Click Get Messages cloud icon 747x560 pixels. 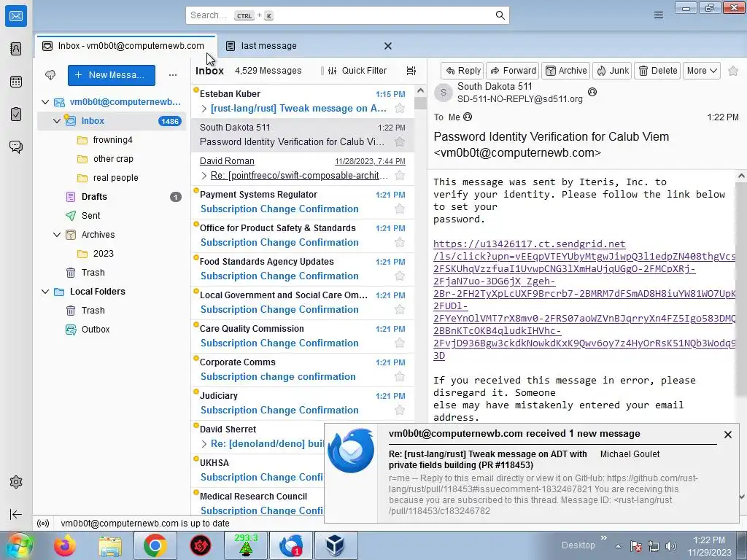click(x=50, y=75)
